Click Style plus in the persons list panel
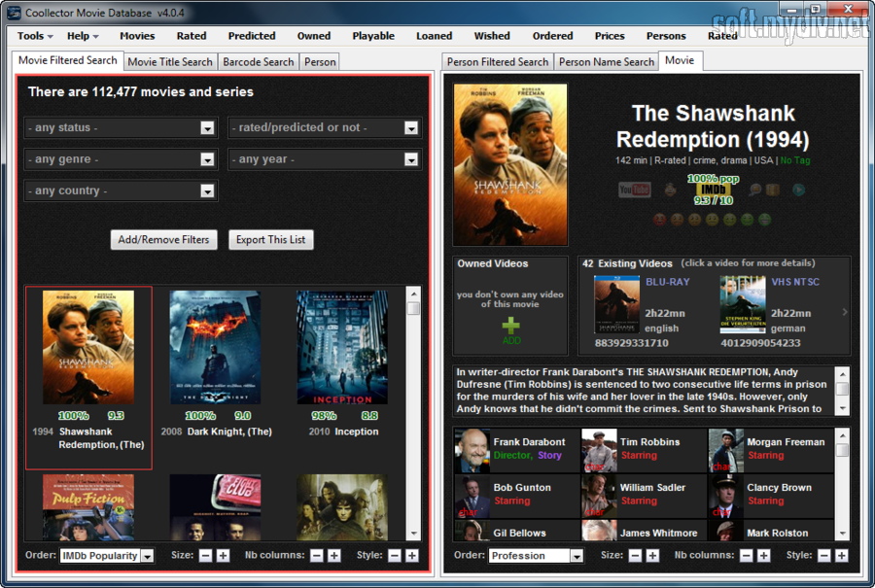The image size is (875, 588). [x=842, y=556]
